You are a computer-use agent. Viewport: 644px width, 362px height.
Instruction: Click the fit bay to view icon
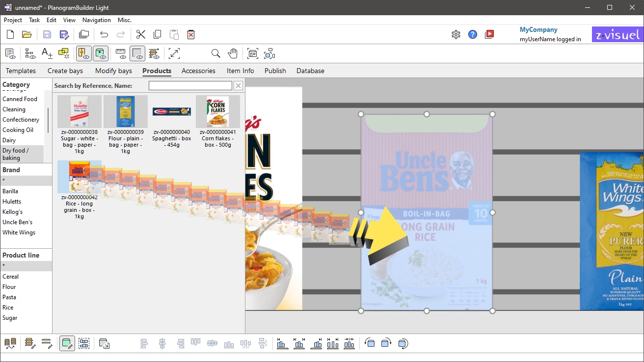click(252, 53)
